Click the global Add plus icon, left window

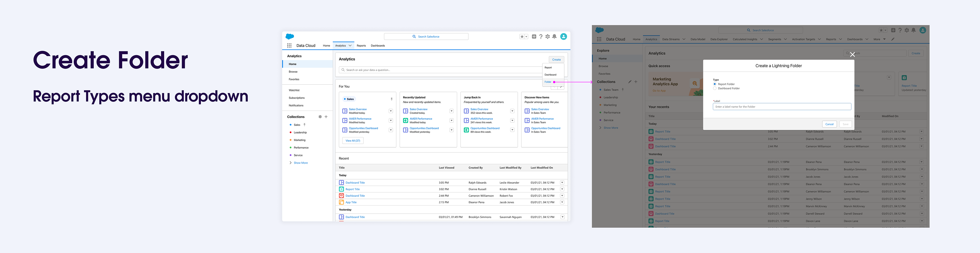click(534, 37)
